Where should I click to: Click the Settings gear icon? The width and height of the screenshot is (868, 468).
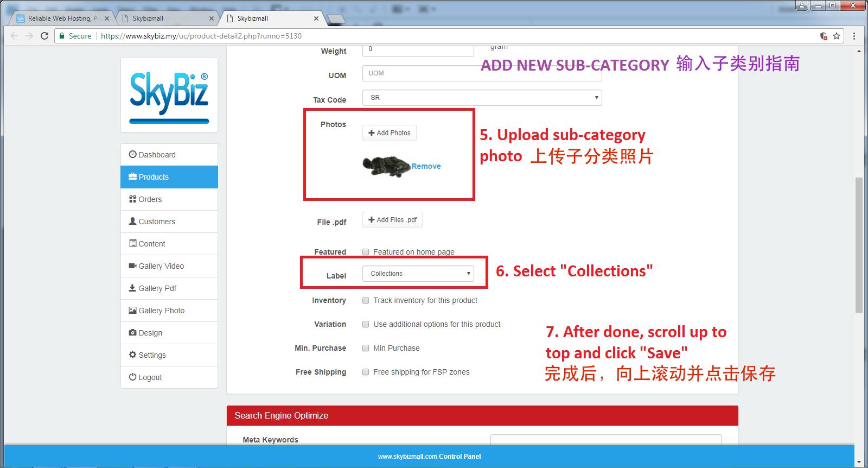[x=132, y=355]
